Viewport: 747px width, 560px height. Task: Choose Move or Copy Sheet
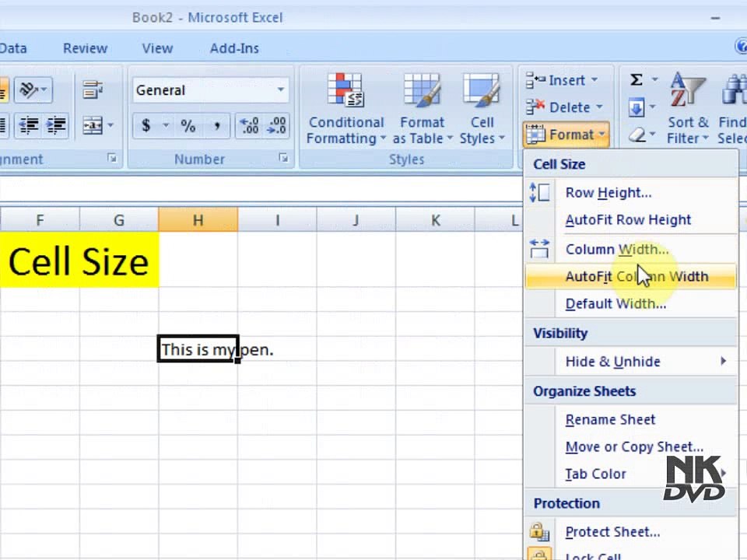pyautogui.click(x=631, y=446)
